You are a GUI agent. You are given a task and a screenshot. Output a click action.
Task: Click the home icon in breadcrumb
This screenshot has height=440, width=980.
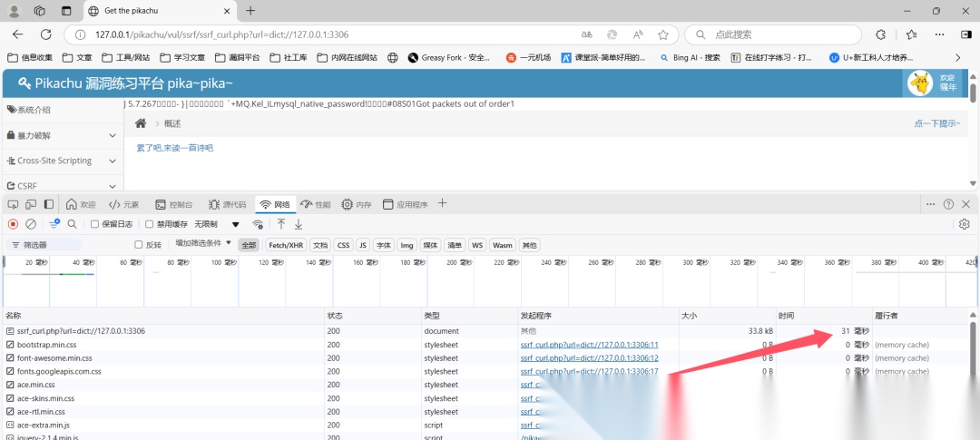click(142, 123)
